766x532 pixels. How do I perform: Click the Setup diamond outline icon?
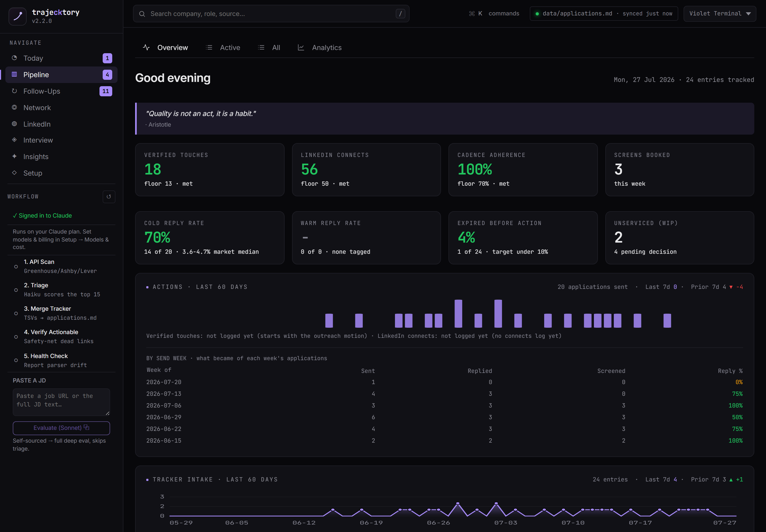(x=14, y=173)
